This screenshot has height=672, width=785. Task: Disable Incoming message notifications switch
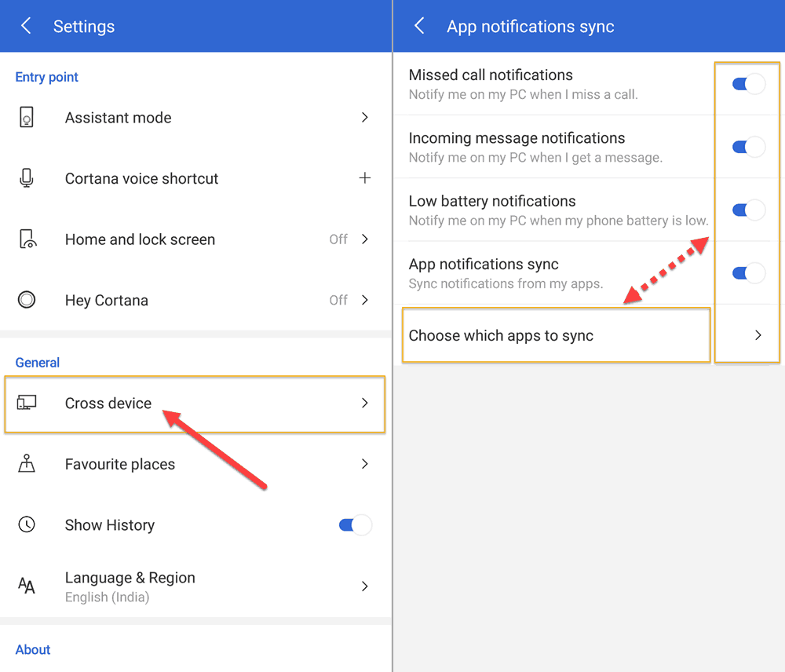click(748, 148)
